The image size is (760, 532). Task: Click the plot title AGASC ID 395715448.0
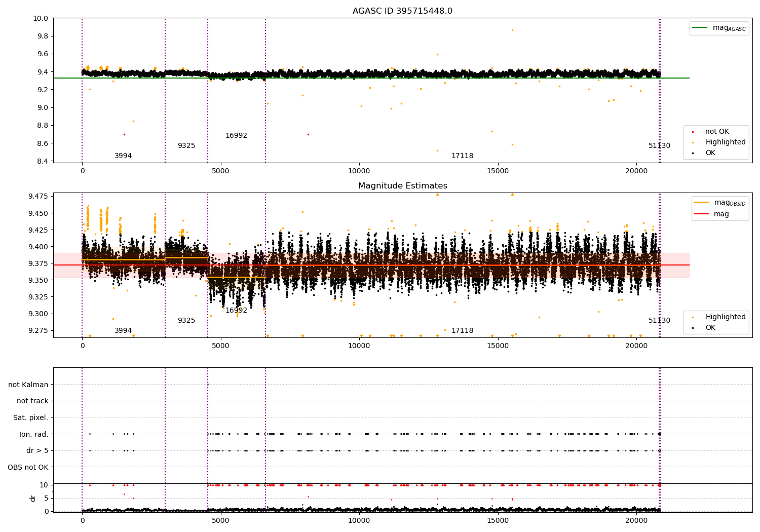coord(402,11)
